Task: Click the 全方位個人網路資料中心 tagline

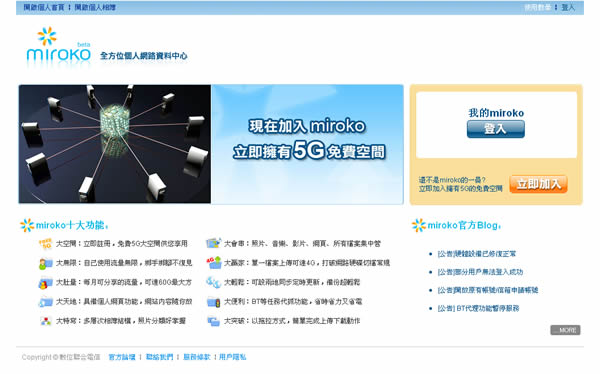Action: (x=144, y=56)
